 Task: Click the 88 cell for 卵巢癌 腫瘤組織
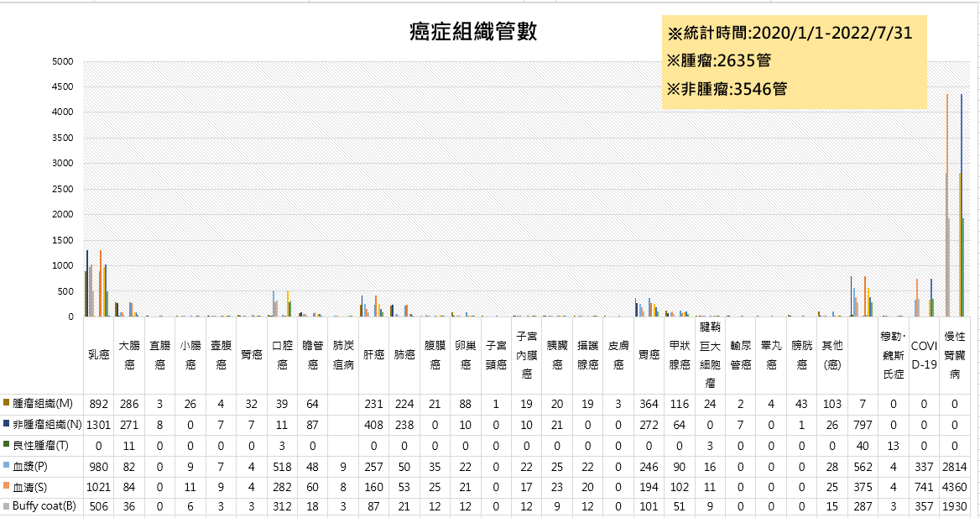click(466, 404)
